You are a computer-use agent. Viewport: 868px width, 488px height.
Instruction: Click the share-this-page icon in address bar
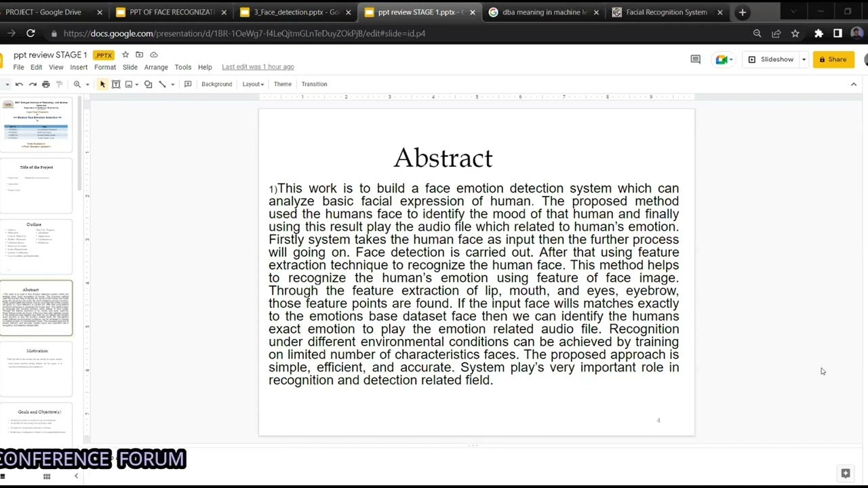pyautogui.click(x=776, y=33)
